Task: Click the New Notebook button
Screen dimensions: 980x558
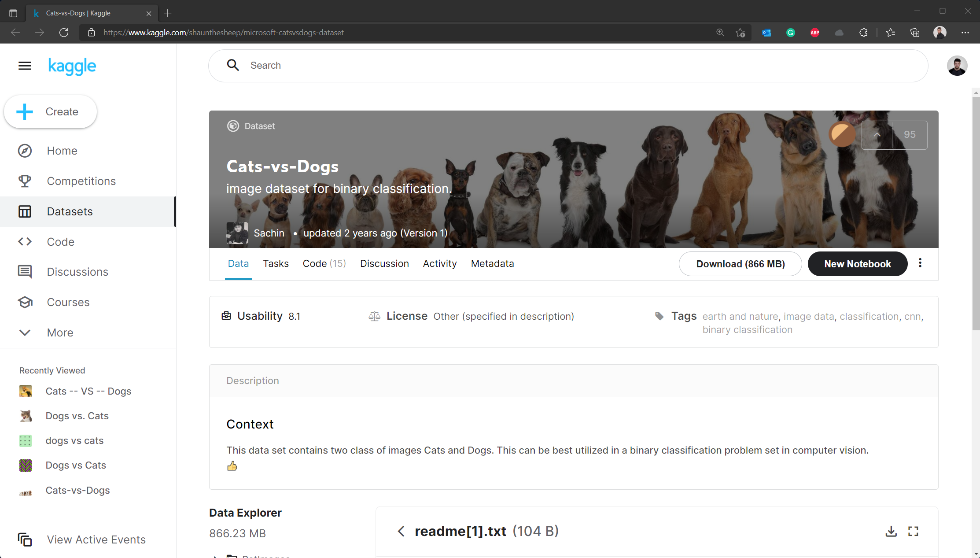Action: [x=858, y=263]
